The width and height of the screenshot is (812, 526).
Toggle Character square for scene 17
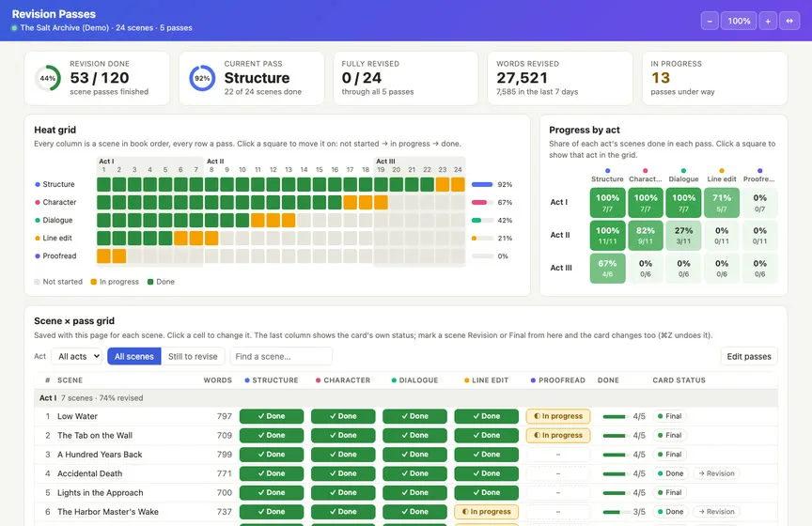click(x=350, y=203)
